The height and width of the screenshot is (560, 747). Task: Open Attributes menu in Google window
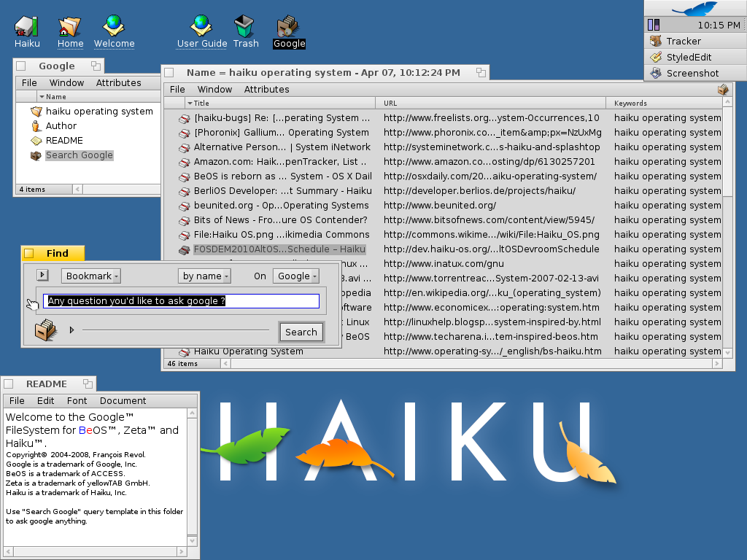tap(119, 83)
